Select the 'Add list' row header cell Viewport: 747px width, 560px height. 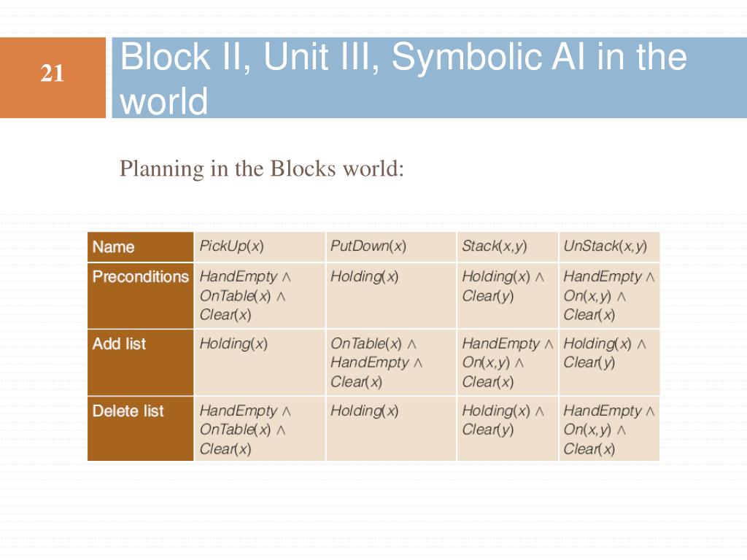pyautogui.click(x=141, y=362)
